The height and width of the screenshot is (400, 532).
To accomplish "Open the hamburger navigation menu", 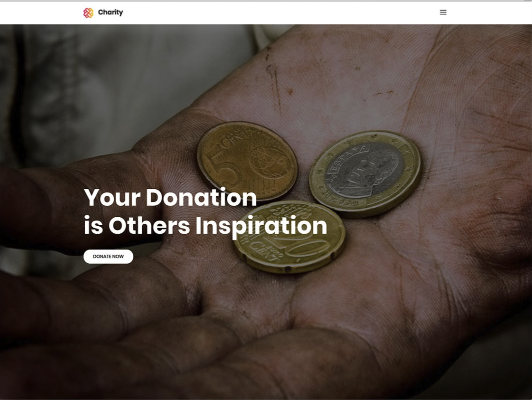I will pos(443,12).
